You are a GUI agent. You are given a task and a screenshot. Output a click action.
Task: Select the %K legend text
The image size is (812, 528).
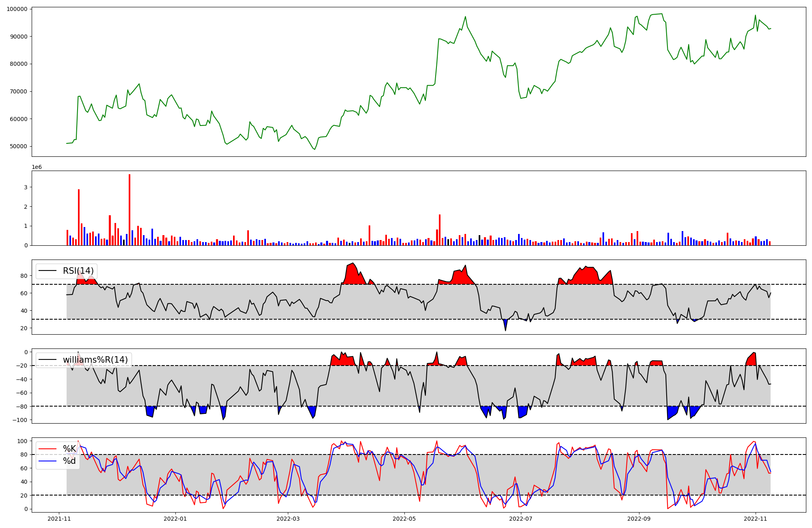[69, 449]
